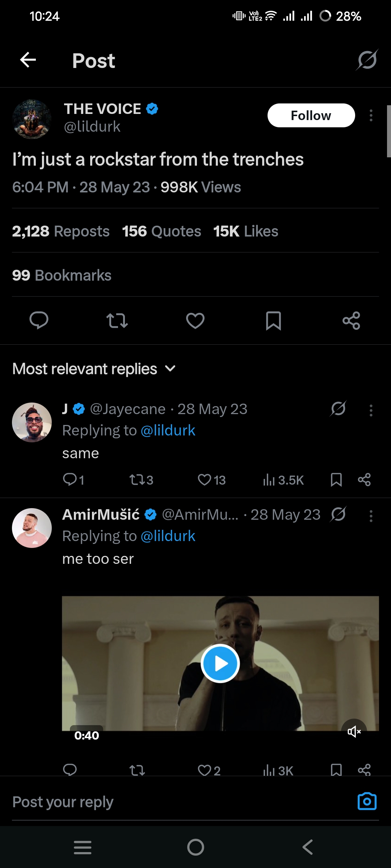
Task: Open camera icon in reply bar
Action: tap(367, 801)
